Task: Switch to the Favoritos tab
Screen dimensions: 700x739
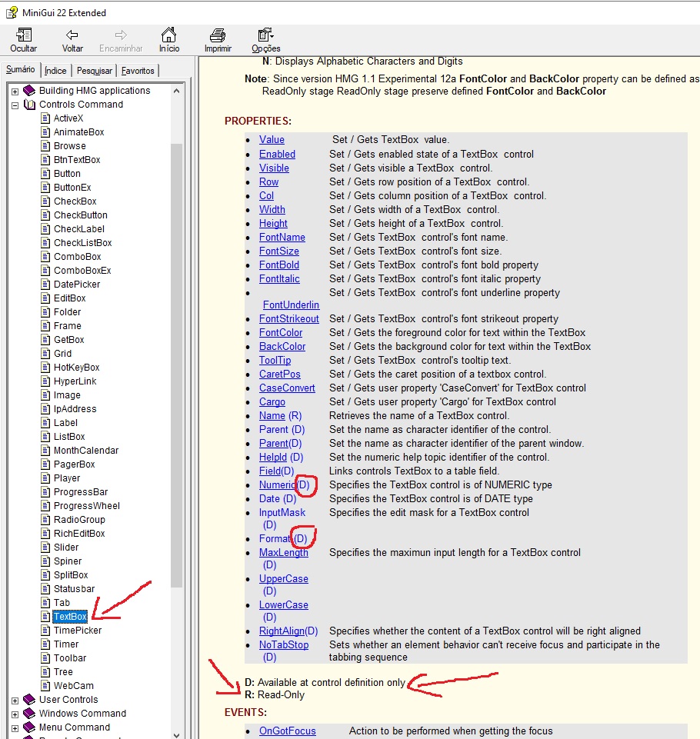Action: click(x=138, y=71)
